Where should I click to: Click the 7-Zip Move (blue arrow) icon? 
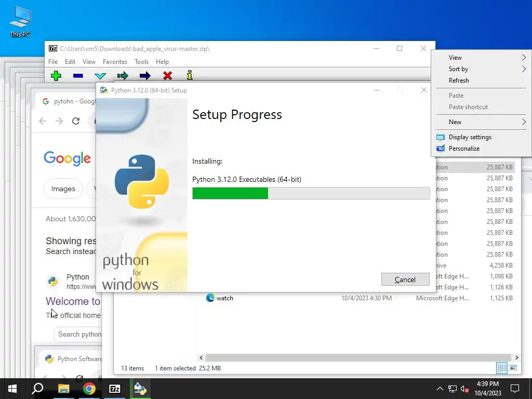click(145, 75)
